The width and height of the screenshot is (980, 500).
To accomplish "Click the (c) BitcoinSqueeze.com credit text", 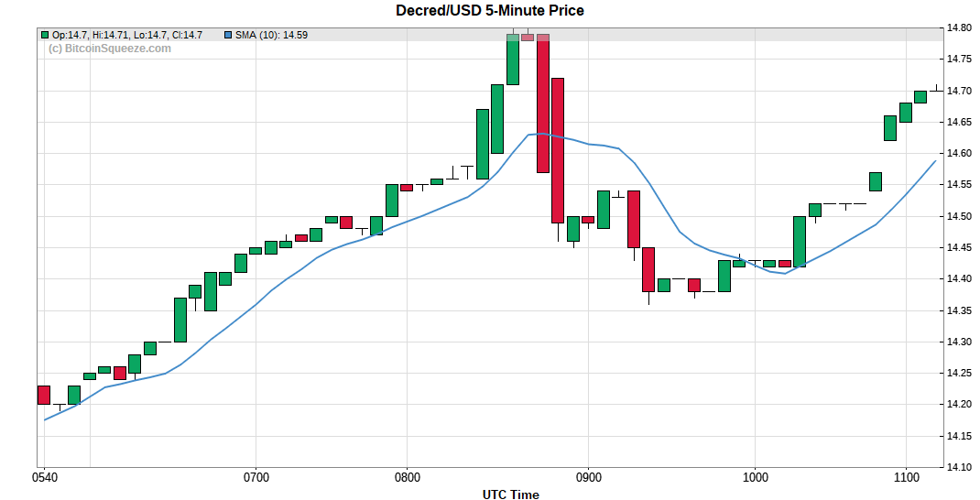I will pyautogui.click(x=109, y=49).
